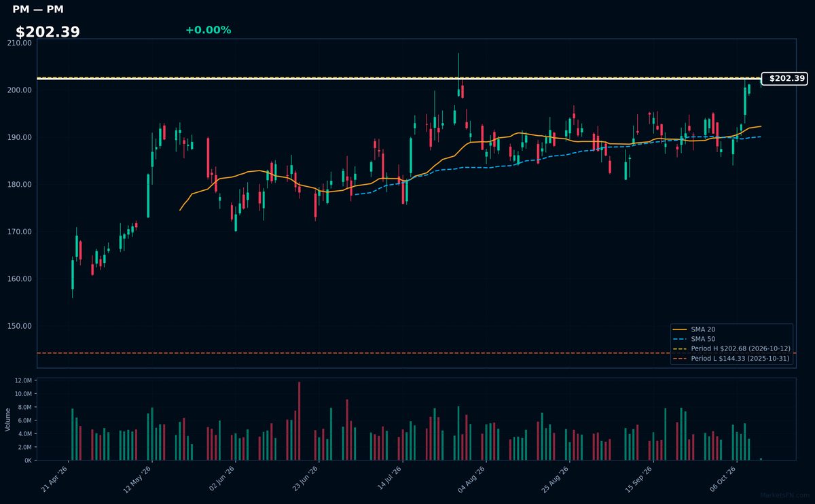Click the 4.0M volume axis label
Image resolution: width=815 pixels, height=504 pixels.
coord(24,434)
